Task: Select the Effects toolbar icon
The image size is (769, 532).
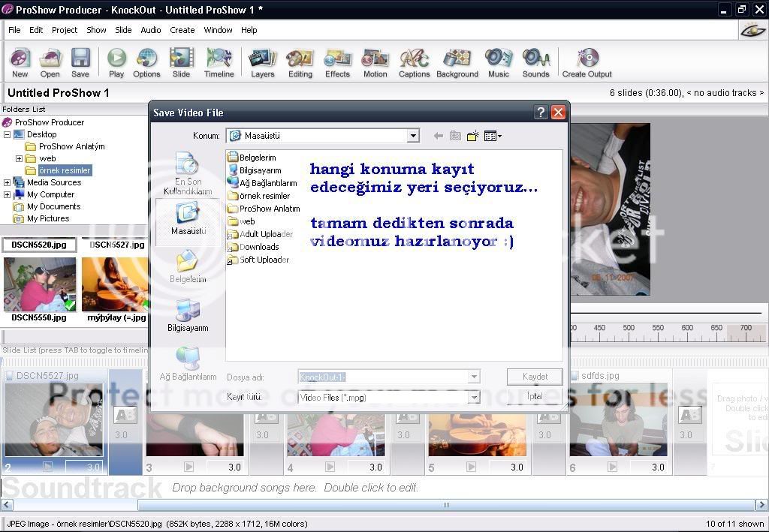Action: click(x=336, y=59)
